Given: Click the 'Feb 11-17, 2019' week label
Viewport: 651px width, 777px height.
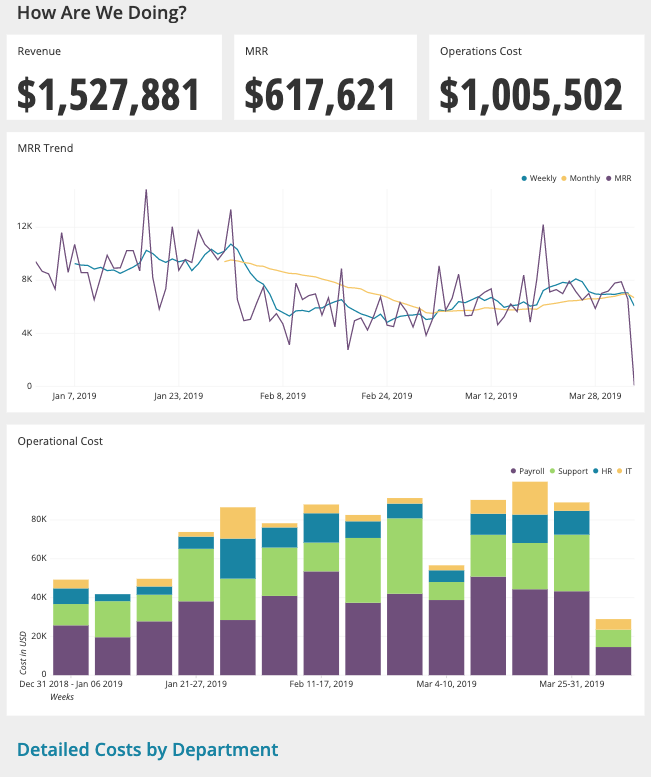Looking at the screenshot, I should coord(321,684).
